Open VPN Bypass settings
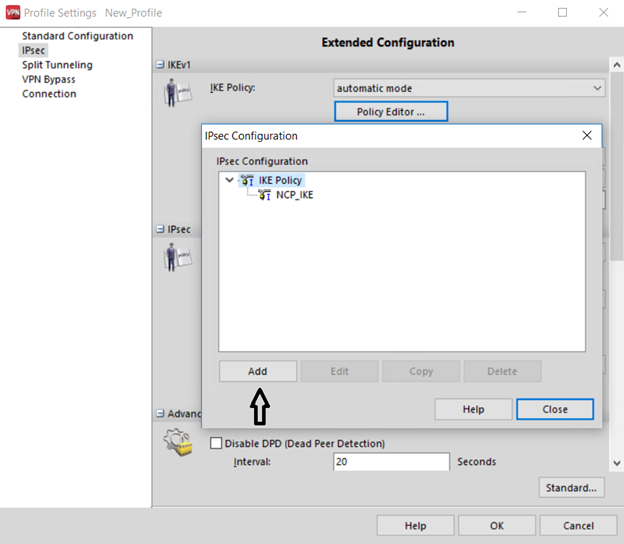624x544 pixels. (49, 79)
